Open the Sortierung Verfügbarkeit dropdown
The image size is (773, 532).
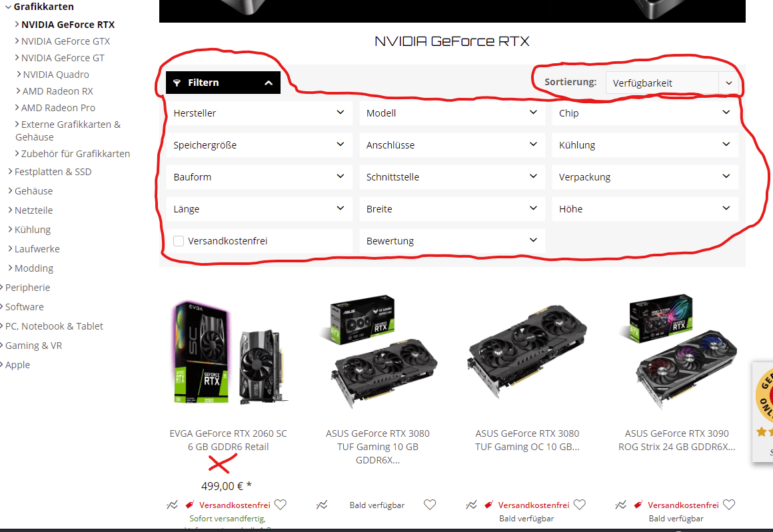(x=672, y=83)
